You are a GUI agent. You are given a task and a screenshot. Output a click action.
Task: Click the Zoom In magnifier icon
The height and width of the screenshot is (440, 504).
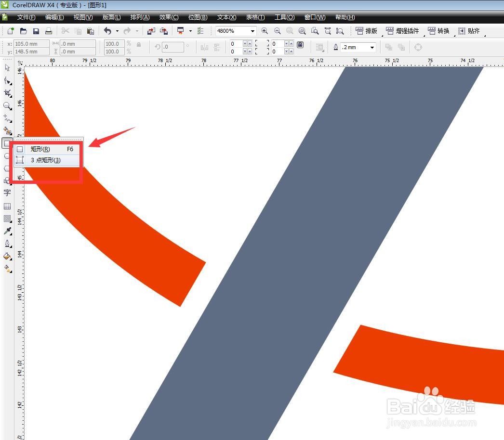265,31
